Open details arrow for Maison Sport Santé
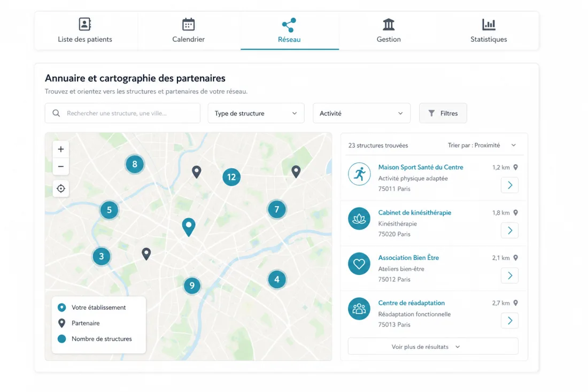The width and height of the screenshot is (588, 392). (509, 186)
